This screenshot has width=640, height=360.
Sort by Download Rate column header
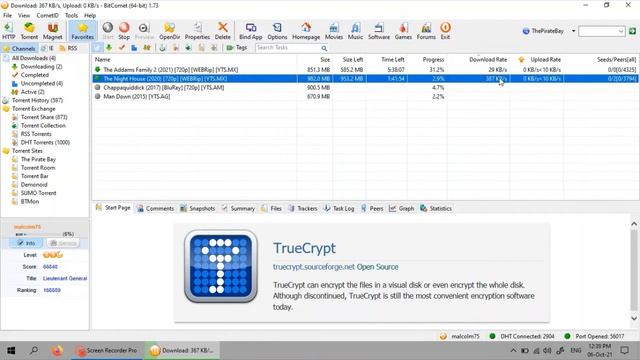[x=478, y=60]
